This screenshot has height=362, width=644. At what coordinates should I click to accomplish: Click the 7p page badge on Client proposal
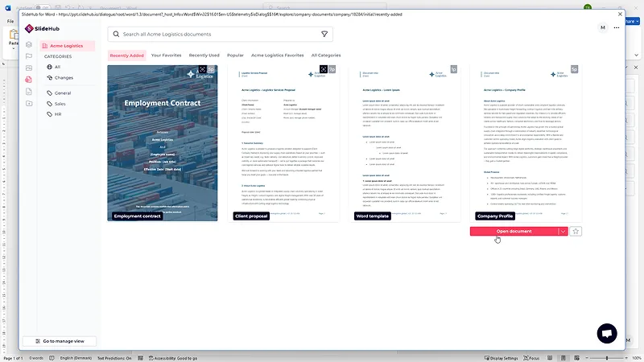[x=332, y=69]
